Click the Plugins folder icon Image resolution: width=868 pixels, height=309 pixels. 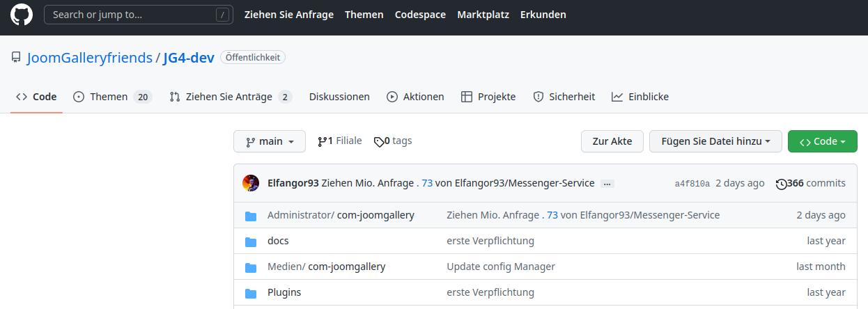pos(251,293)
